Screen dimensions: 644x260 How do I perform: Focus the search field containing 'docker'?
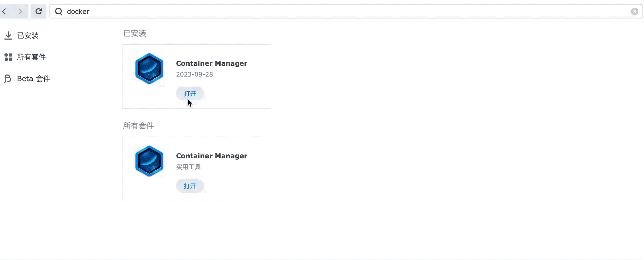(335, 11)
